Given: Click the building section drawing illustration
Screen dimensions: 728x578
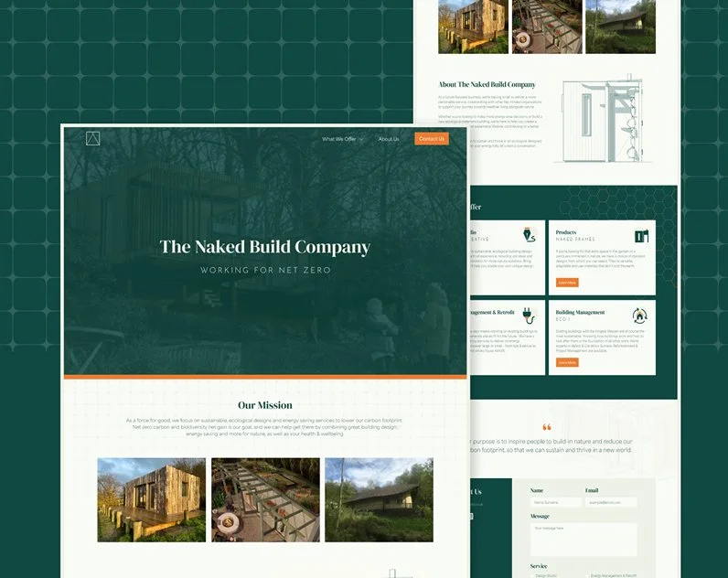Looking at the screenshot, I should pos(603,120).
